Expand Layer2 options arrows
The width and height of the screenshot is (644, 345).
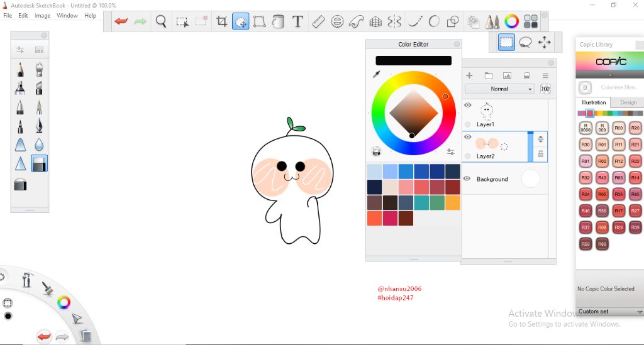[540, 139]
